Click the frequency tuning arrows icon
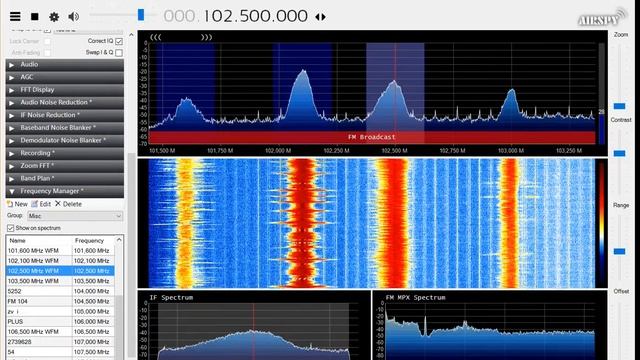 [x=320, y=17]
